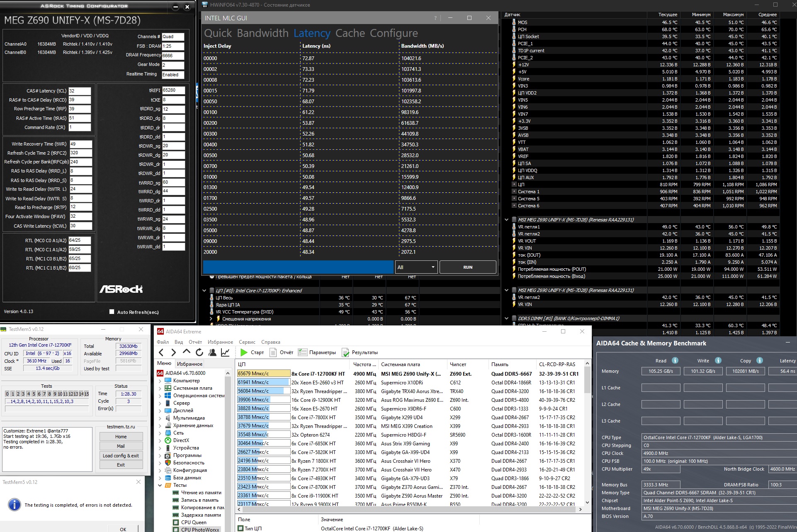
Task: Click the MLC blue progress bar
Action: 298,267
